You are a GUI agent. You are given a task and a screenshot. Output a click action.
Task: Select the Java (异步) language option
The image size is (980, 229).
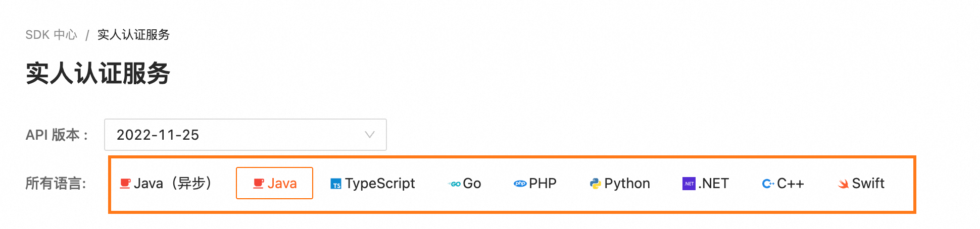173,183
